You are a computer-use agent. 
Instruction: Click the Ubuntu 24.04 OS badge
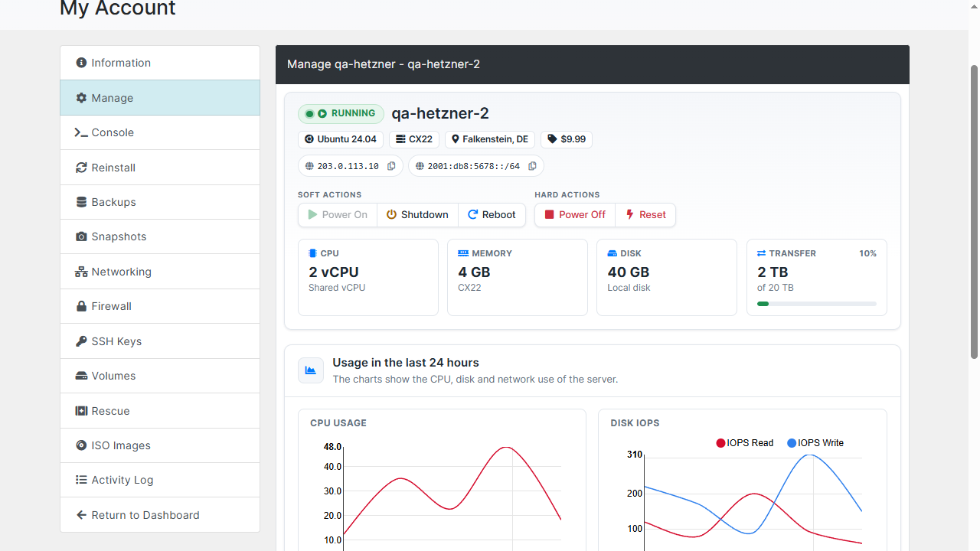(x=341, y=139)
